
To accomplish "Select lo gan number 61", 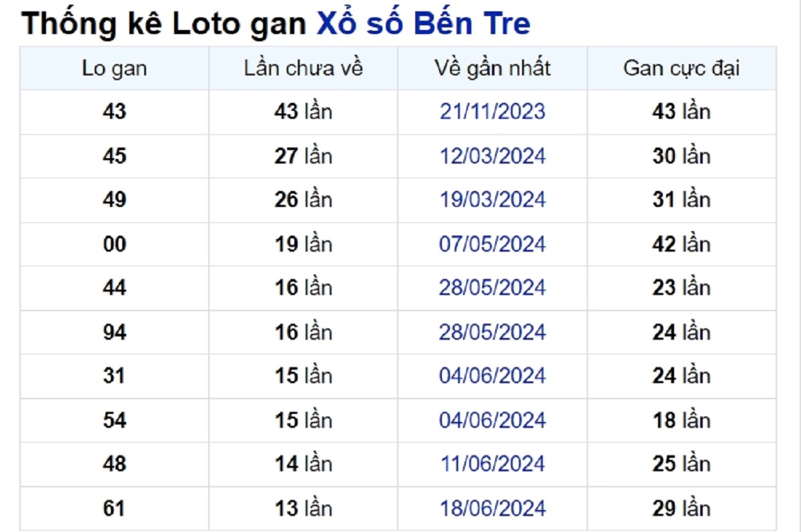I will (x=114, y=509).
